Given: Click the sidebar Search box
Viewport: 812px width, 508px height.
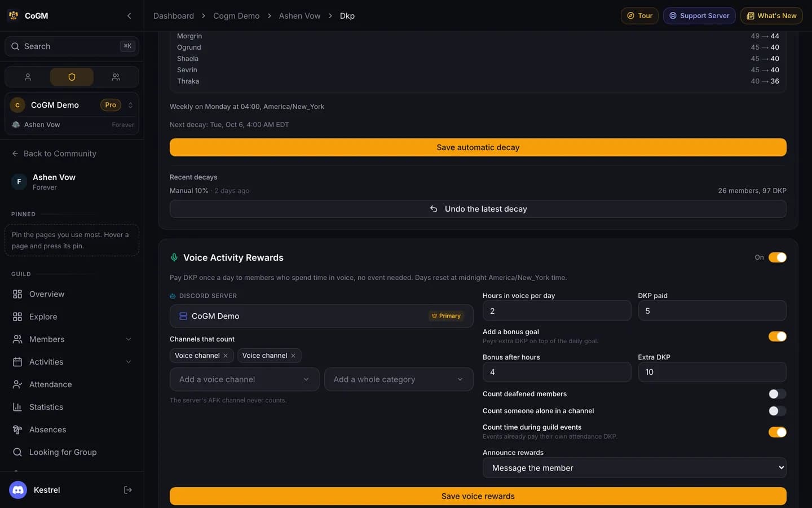Looking at the screenshot, I should pos(72,46).
